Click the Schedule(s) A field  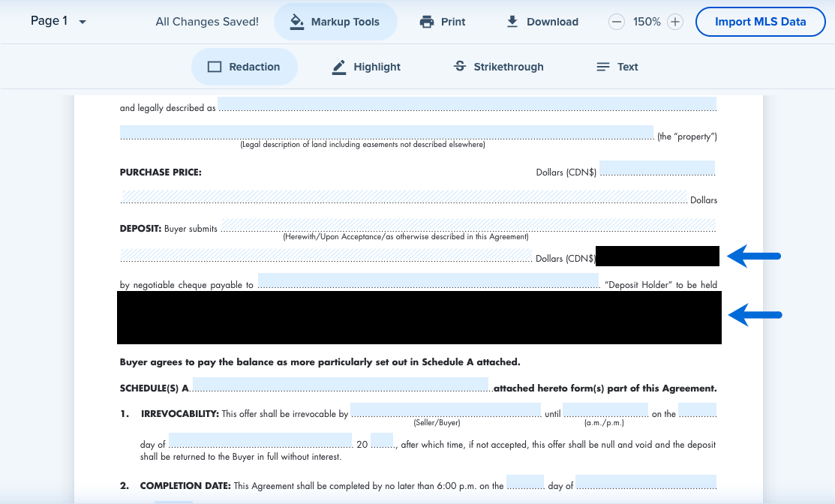tap(341, 384)
